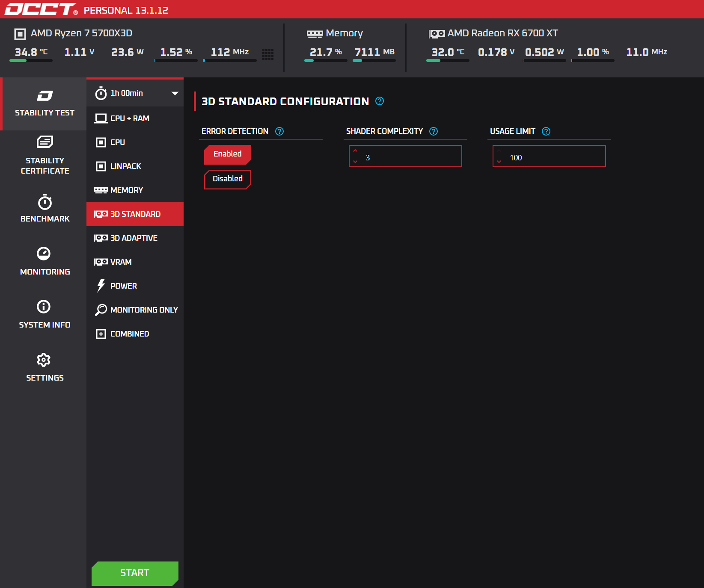
Task: Open help for Error Detection
Action: click(279, 131)
